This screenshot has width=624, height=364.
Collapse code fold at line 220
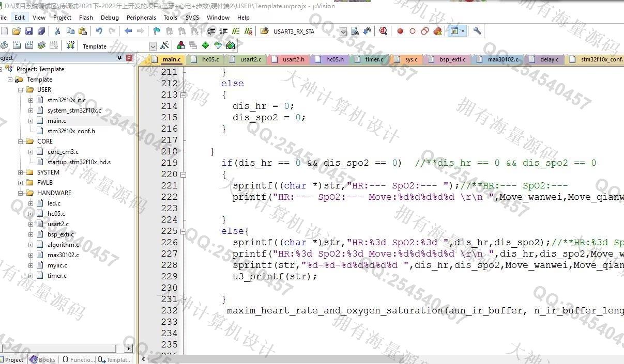click(183, 175)
